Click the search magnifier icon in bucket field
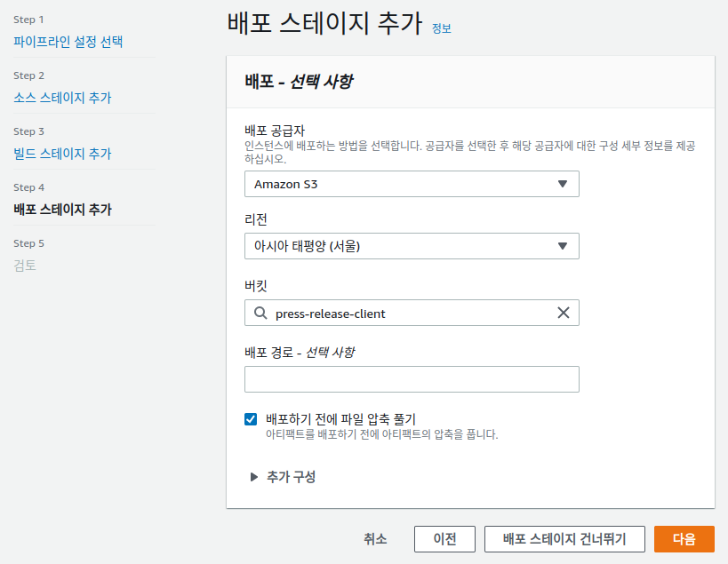 [x=260, y=313]
